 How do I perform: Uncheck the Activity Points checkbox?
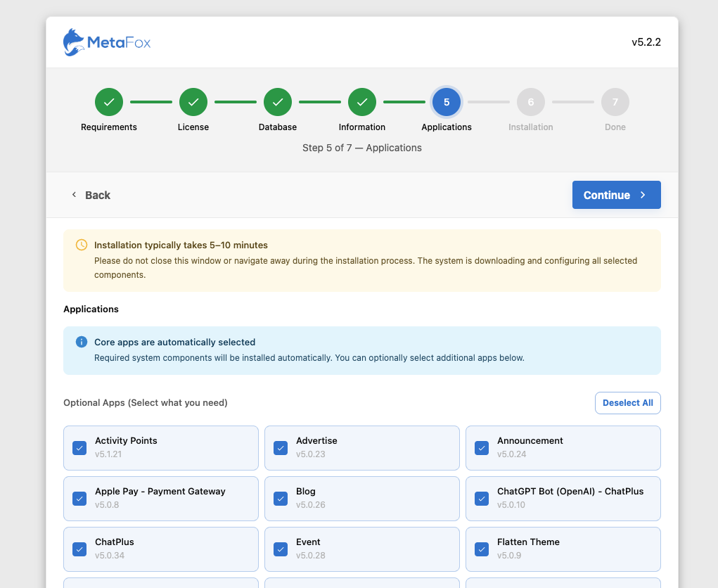click(79, 448)
